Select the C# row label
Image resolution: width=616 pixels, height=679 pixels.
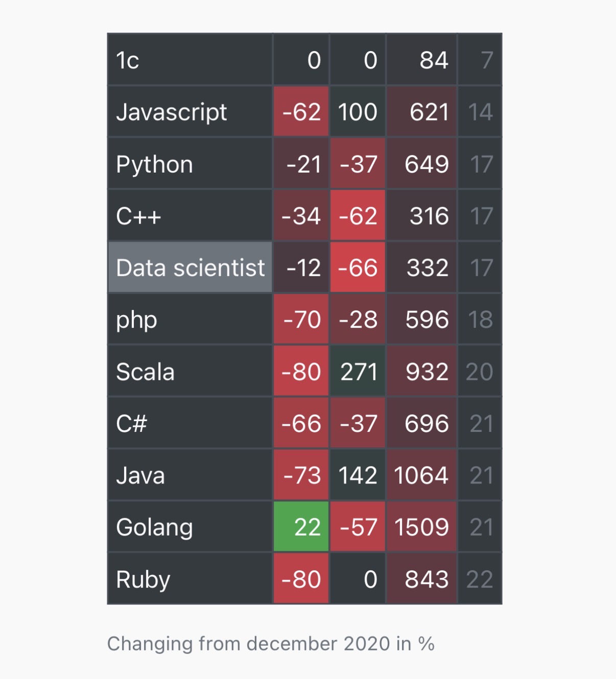132,424
